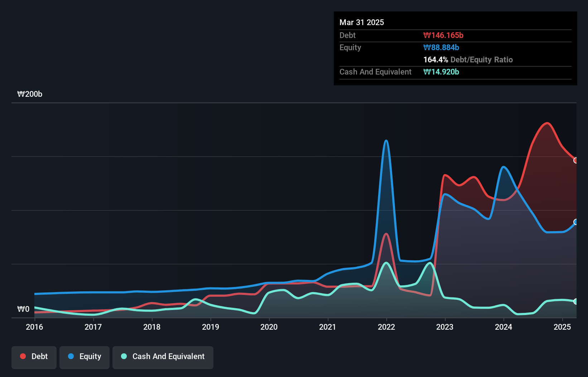This screenshot has height=377, width=588.
Task: Click the blue Equity legend dot
Action: coord(71,356)
